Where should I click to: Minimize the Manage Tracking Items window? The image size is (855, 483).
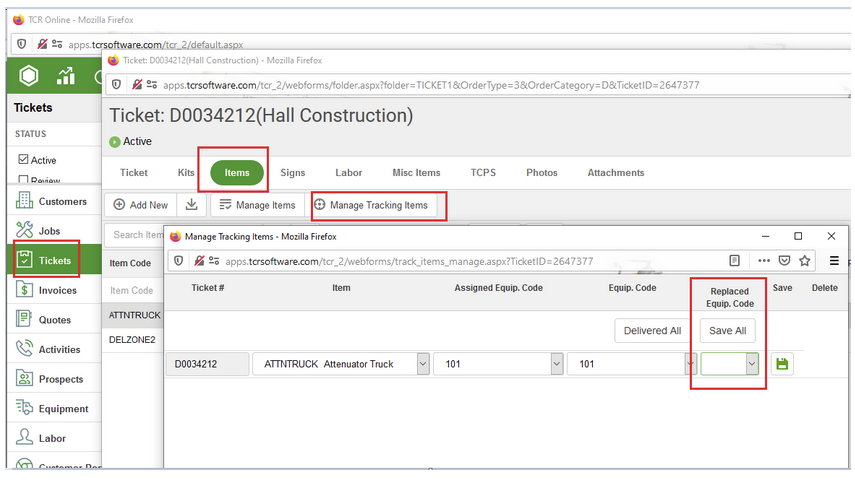[x=766, y=236]
